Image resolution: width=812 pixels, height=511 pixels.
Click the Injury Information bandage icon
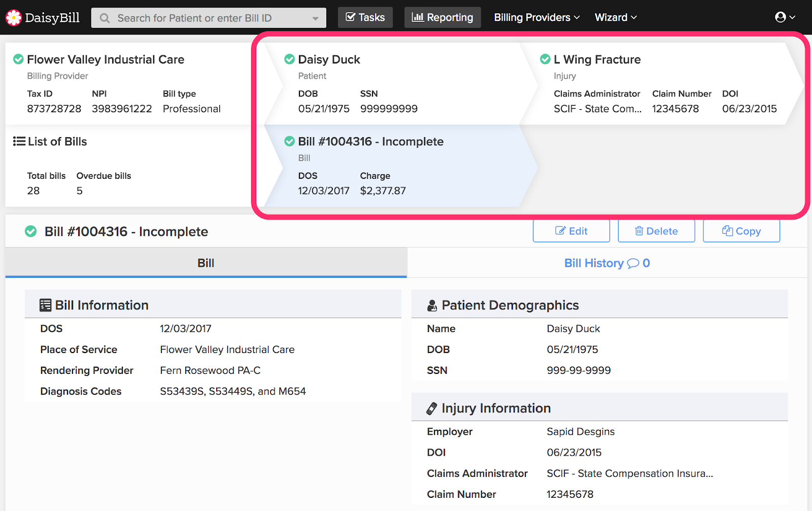[432, 408]
